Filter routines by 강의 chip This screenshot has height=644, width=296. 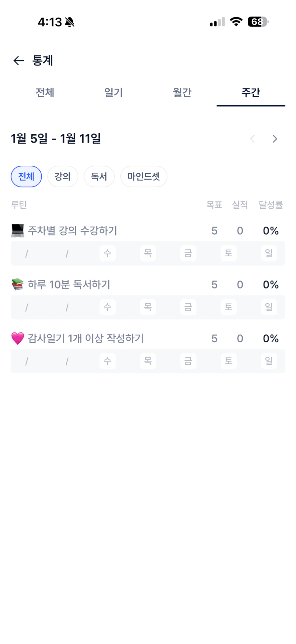[63, 177]
